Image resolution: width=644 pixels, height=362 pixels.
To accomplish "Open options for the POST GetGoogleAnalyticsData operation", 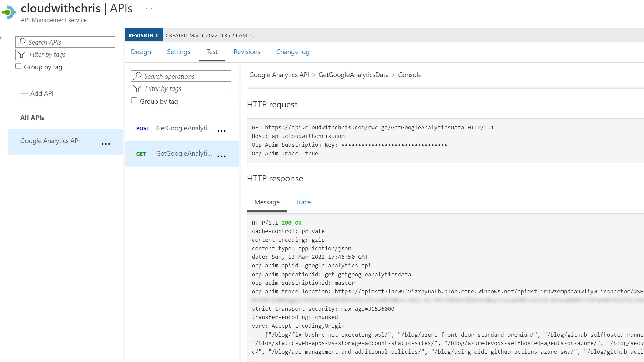I will click(221, 131).
